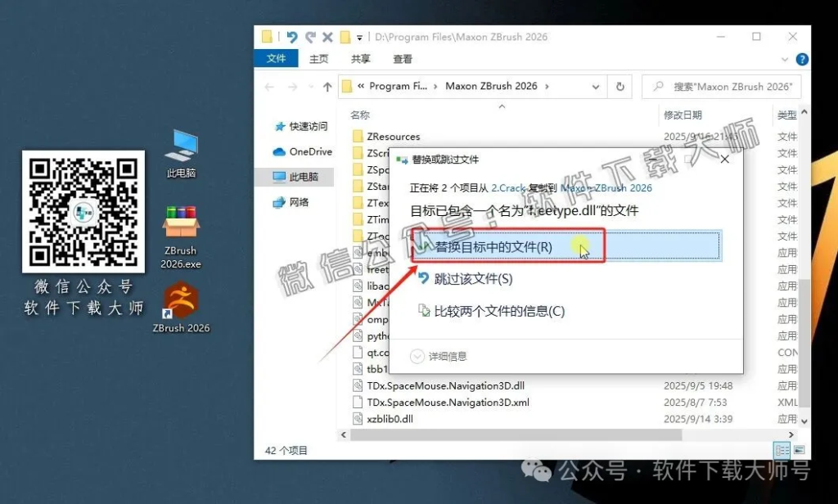The image size is (838, 504).
Task: Open the quick access toolbar customize dropdown
Action: point(359,38)
